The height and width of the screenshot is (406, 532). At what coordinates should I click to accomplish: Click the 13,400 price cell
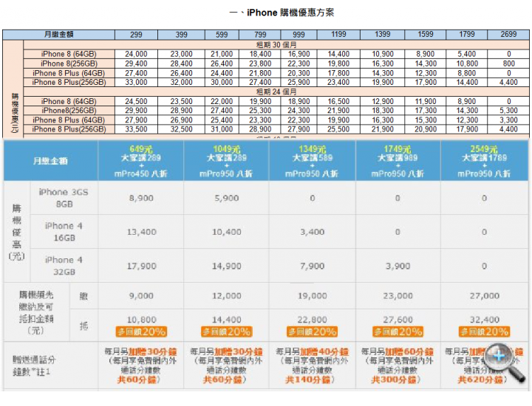click(x=141, y=232)
